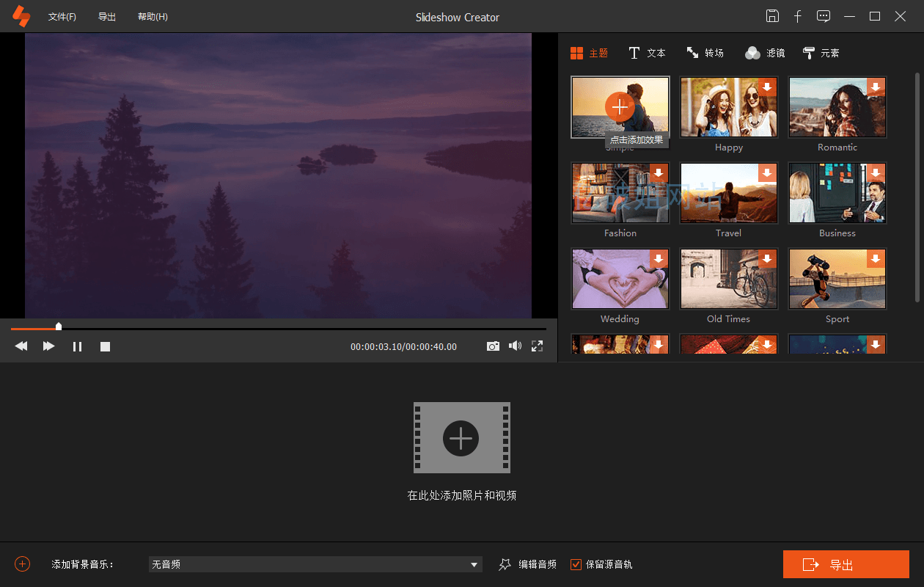Open the Facebook share icon
The width and height of the screenshot is (924, 587).
[798, 16]
